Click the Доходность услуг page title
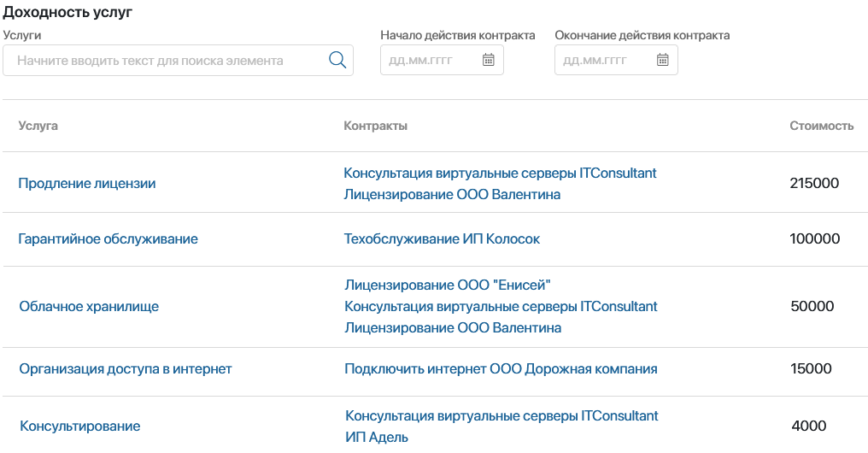The width and height of the screenshot is (868, 453). click(67, 12)
